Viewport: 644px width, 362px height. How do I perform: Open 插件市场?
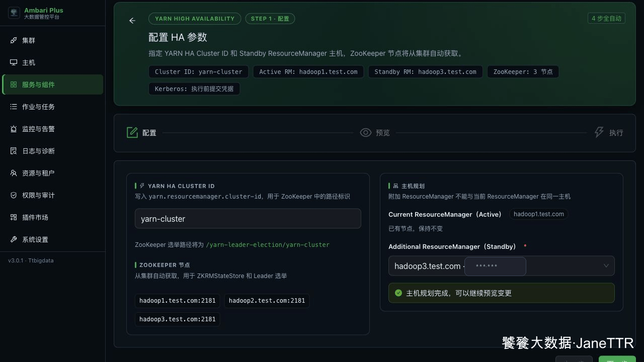point(53,217)
